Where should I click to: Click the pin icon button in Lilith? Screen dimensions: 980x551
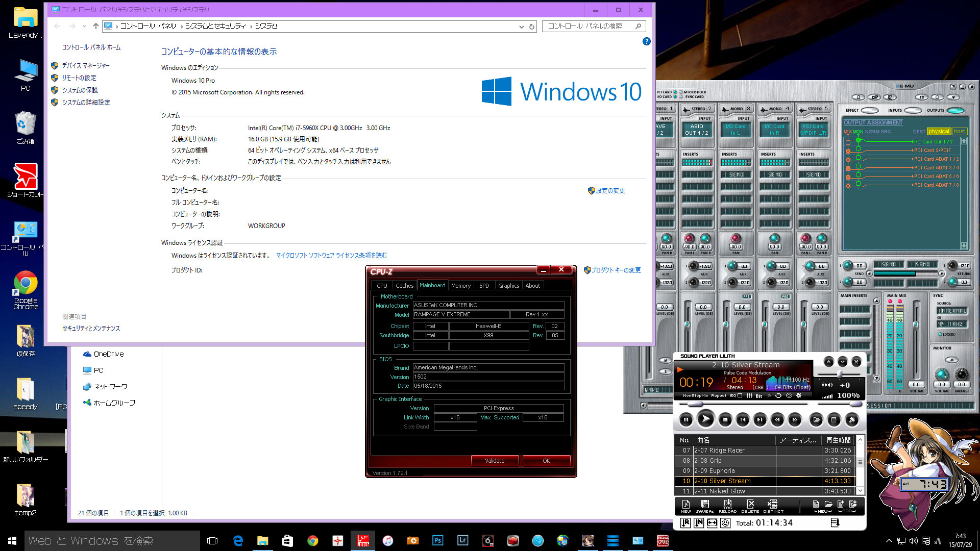[x=851, y=420]
